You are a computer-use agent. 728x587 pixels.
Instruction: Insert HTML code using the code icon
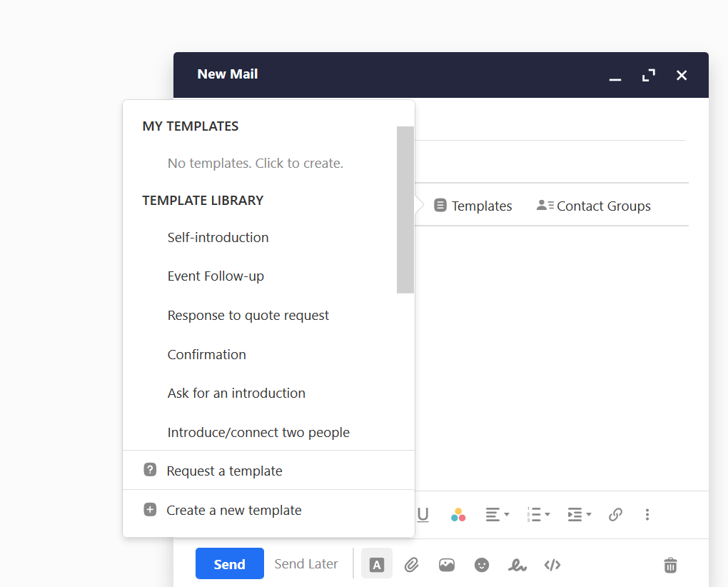[x=552, y=565]
